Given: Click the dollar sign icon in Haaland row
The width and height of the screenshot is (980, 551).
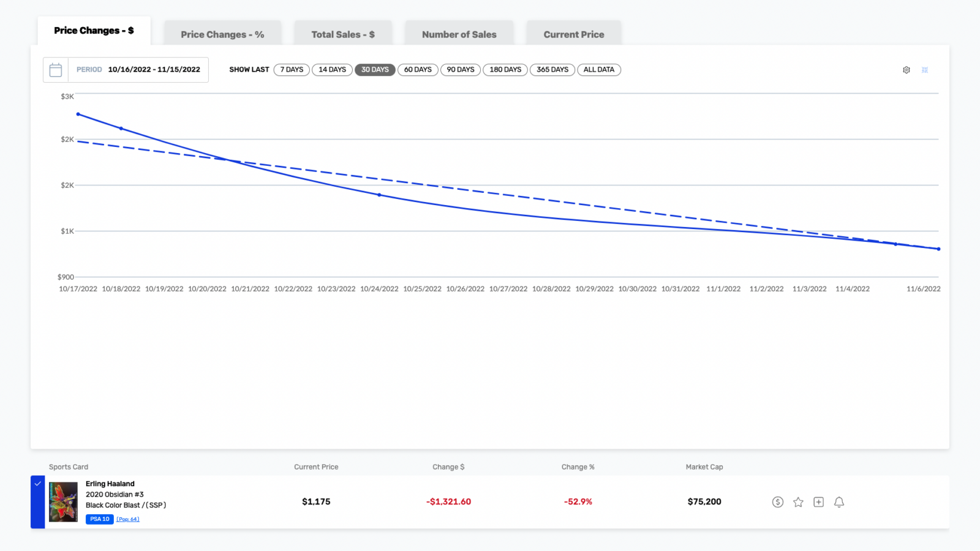Looking at the screenshot, I should tap(778, 502).
